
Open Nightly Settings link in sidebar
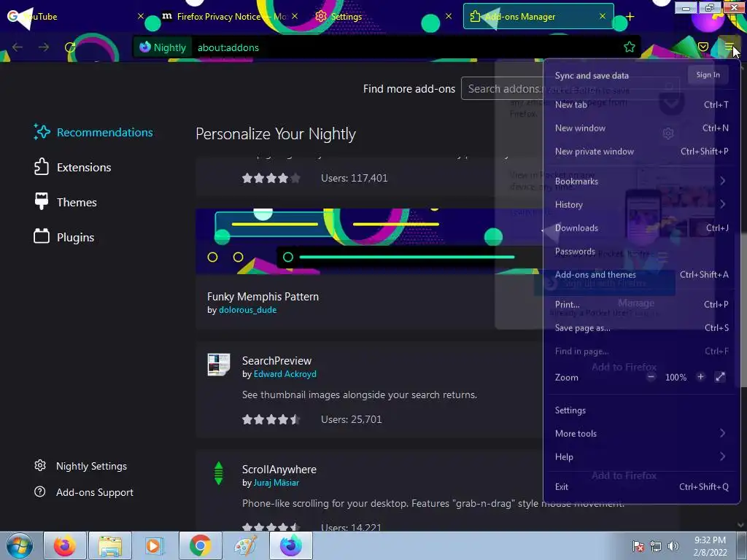pos(80,466)
